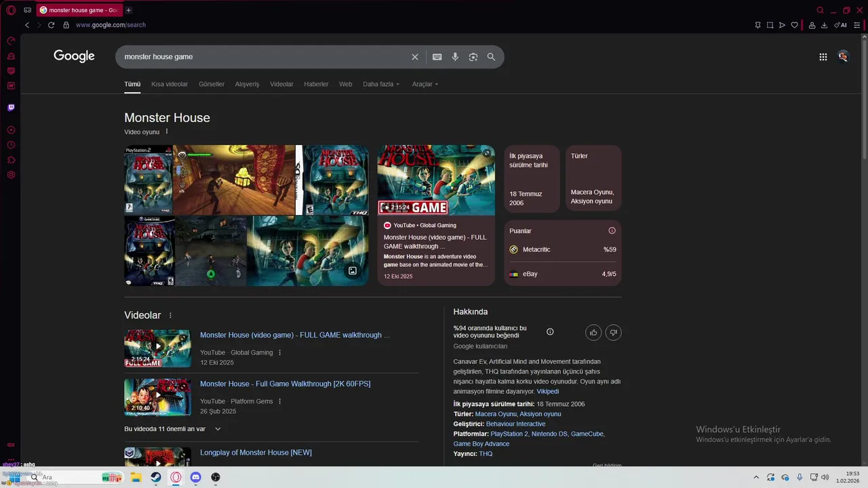This screenshot has width=868, height=488.
Task: Switch to the Alışveriş tab
Action: coord(247,84)
